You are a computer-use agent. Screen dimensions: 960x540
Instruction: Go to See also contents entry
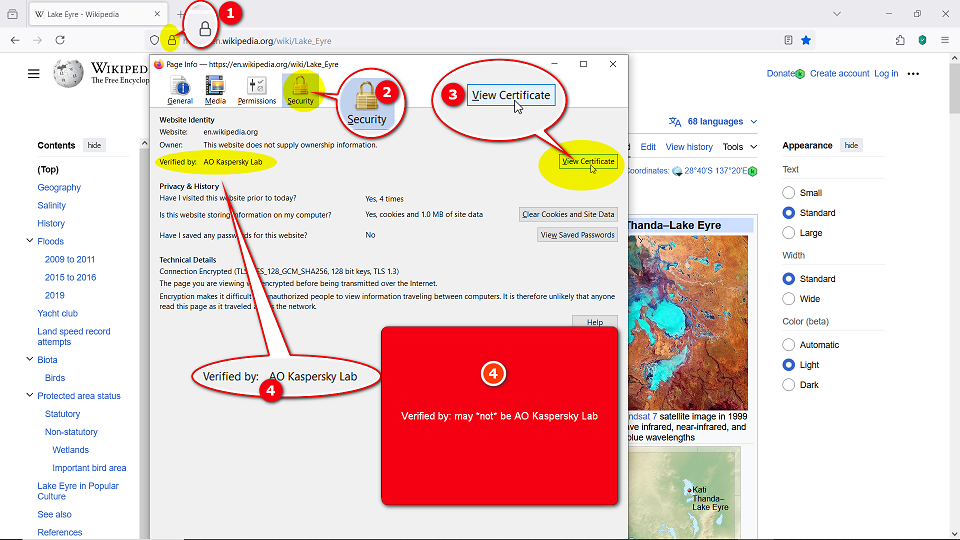tap(54, 515)
